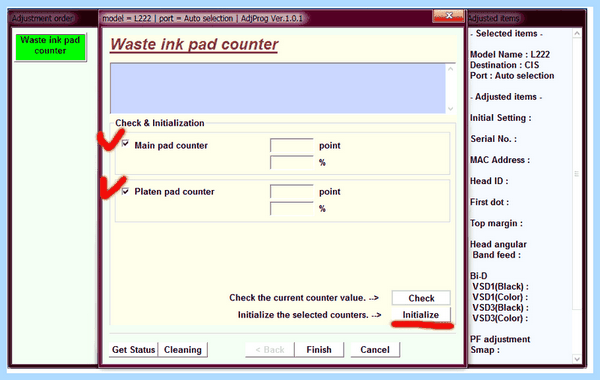The height and width of the screenshot is (380, 600).
Task: Click 'First dot :' entry
Action: click(489, 202)
